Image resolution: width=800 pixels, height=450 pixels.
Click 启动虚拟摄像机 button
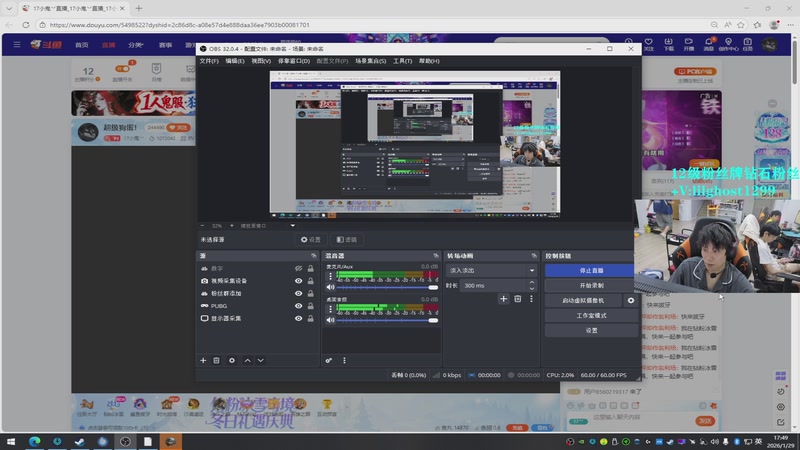[x=583, y=301]
